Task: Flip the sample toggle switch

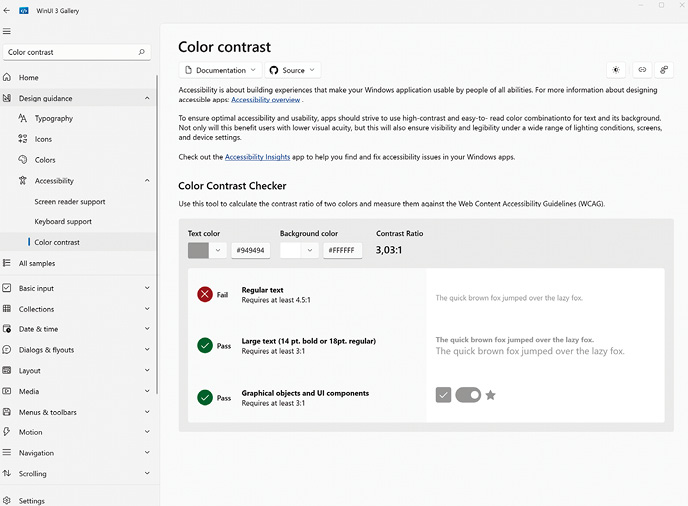Action: (x=468, y=395)
